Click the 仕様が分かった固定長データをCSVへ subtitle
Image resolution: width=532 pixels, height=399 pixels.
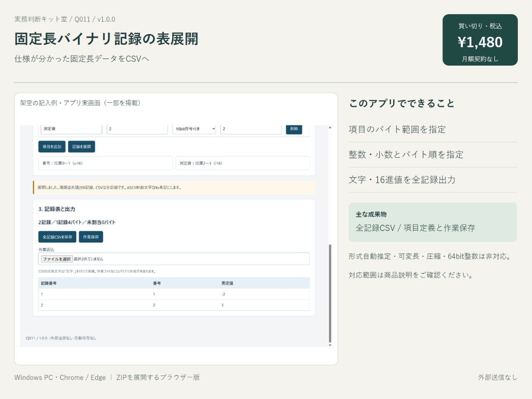tap(82, 59)
